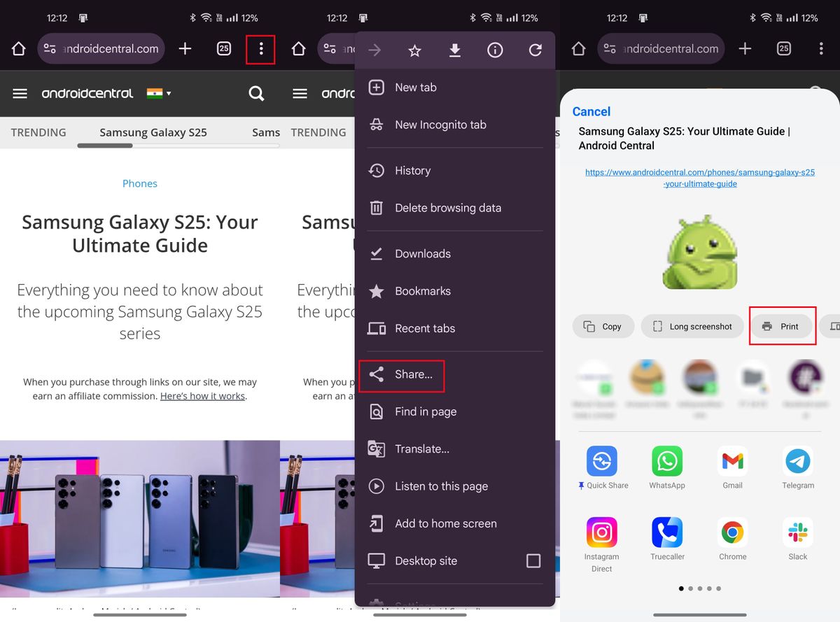Send the link through Telegram
This screenshot has width=840, height=622.
tap(797, 462)
